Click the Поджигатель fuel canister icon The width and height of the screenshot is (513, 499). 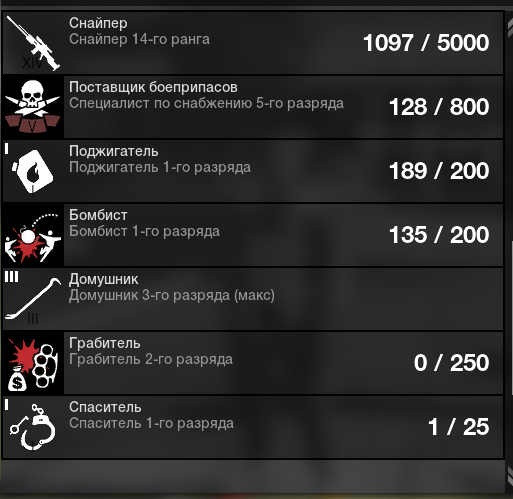coord(33,171)
